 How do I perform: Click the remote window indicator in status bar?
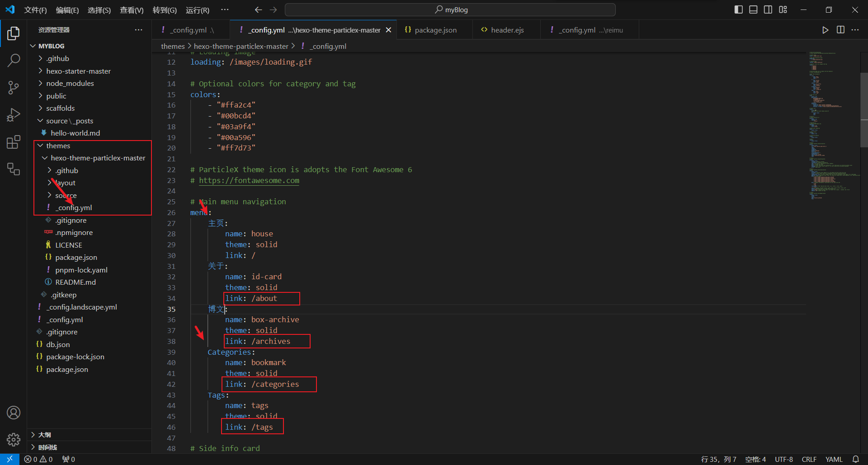[9, 459]
